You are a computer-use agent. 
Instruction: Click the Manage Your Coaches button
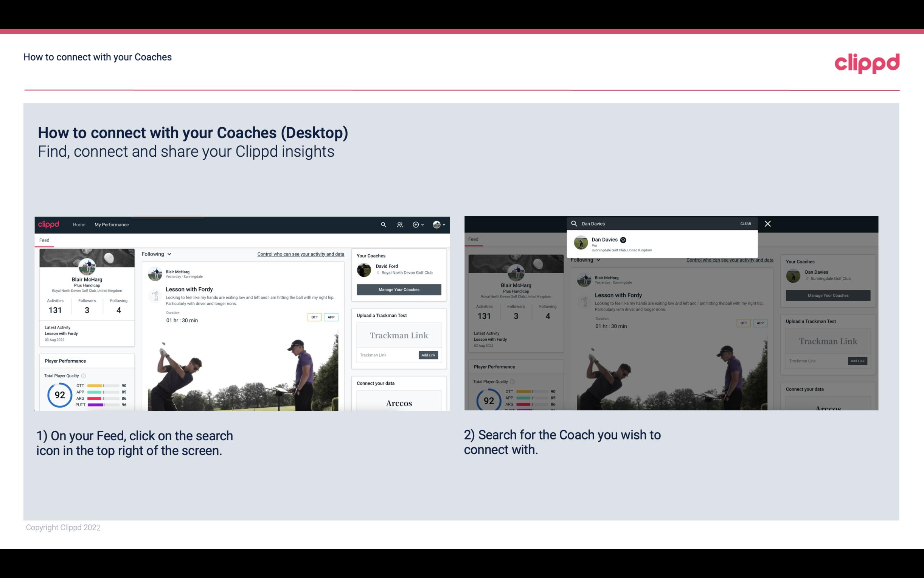398,289
